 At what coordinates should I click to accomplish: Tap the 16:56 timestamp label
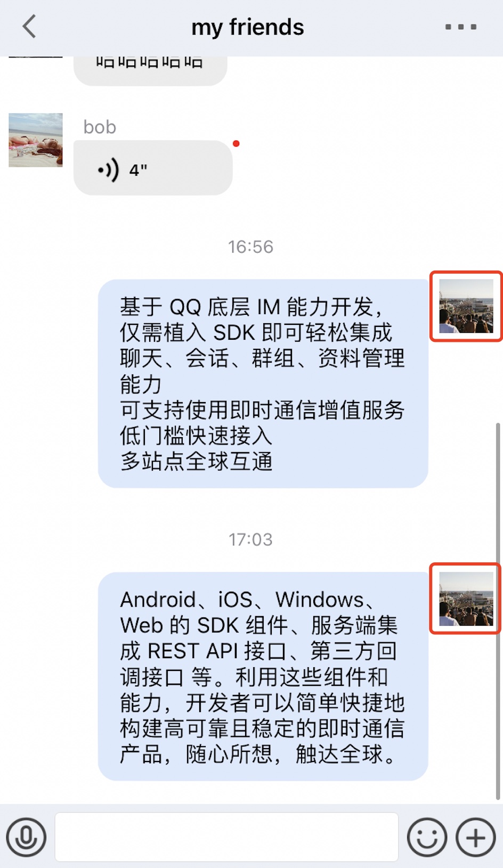click(250, 247)
